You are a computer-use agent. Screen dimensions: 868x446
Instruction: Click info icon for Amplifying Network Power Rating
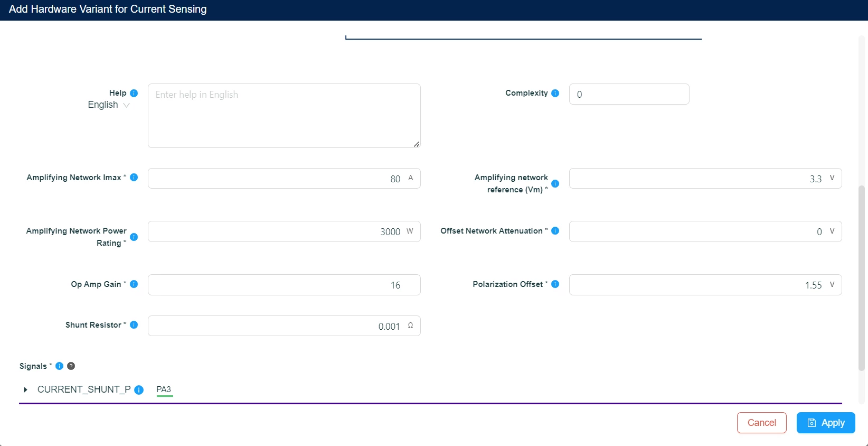coord(134,237)
